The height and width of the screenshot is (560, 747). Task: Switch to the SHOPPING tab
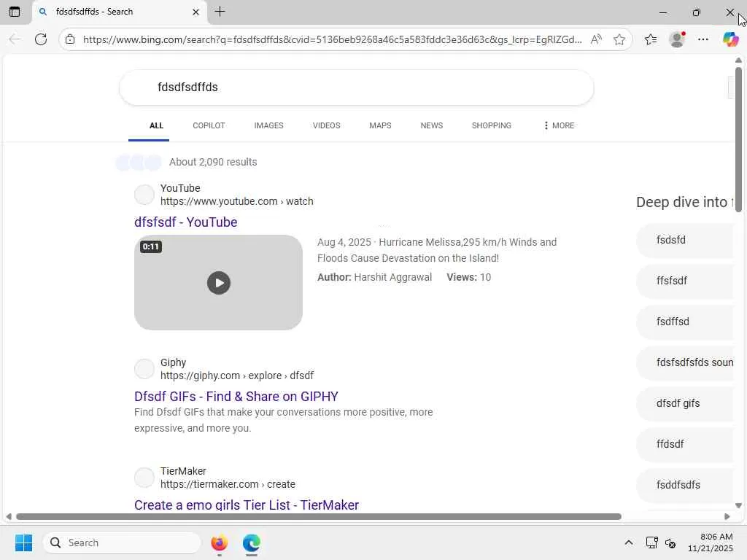(491, 125)
